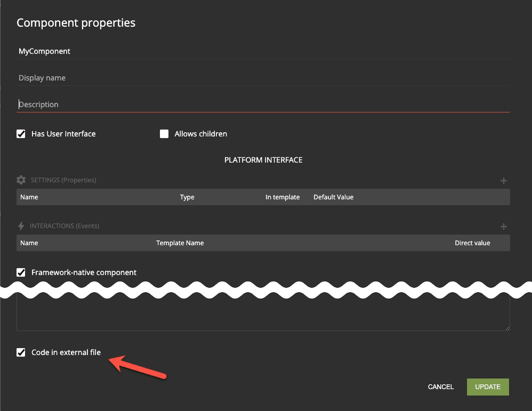Add a new interaction with plus icon
532x411 pixels.
point(504,227)
